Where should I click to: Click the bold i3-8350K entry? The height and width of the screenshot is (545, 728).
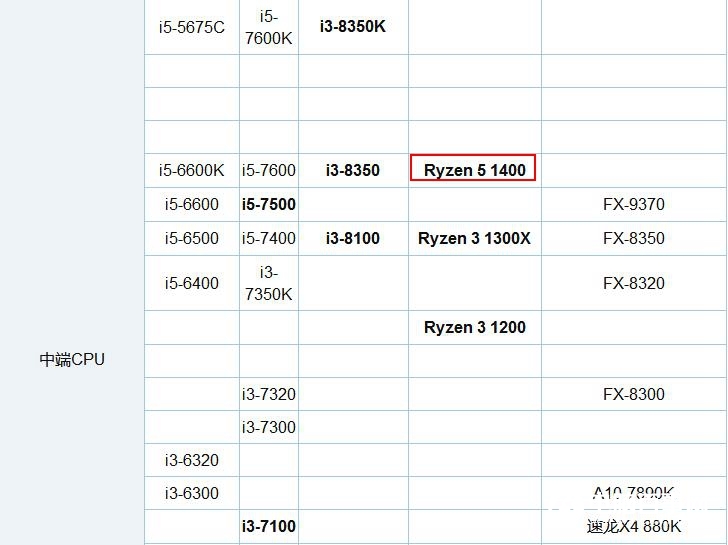(353, 26)
